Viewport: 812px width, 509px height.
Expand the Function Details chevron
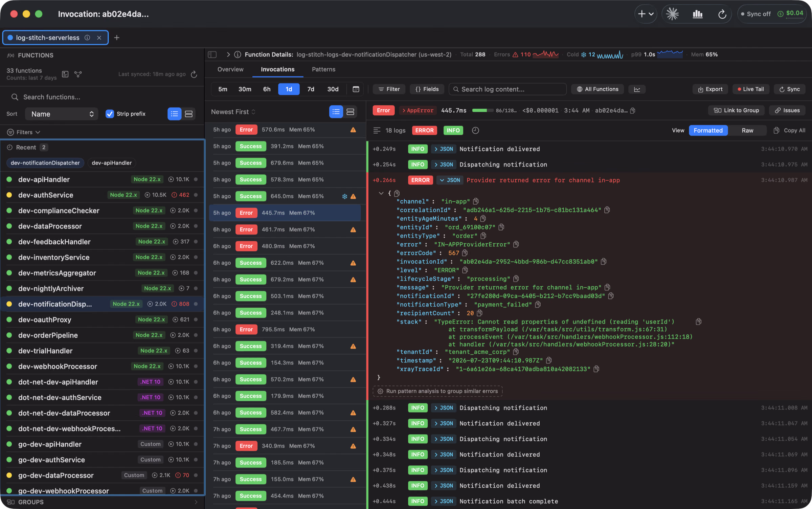coord(228,54)
